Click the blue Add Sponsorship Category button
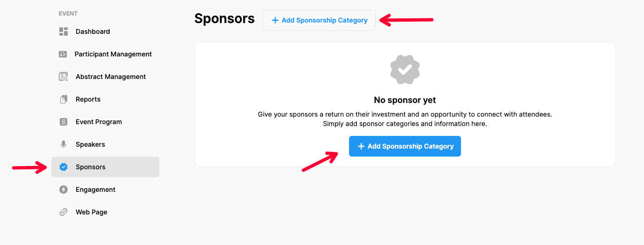This screenshot has width=644, height=245. pyautogui.click(x=405, y=146)
